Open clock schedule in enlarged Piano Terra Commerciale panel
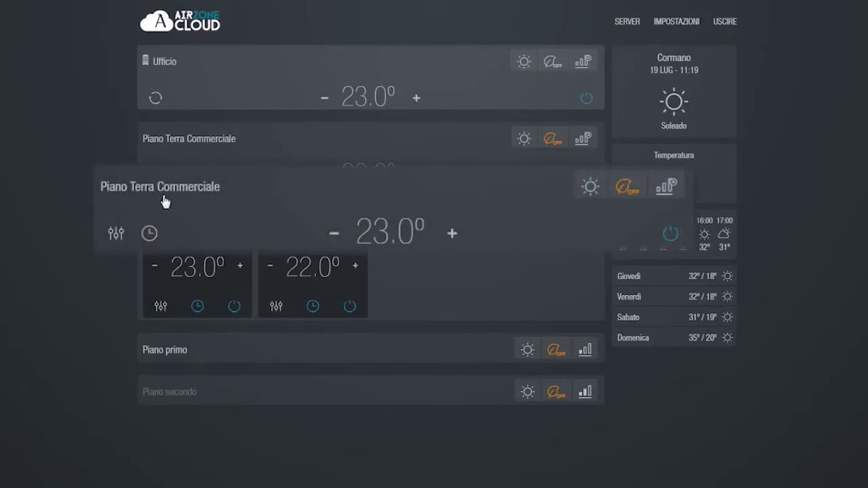 click(149, 233)
